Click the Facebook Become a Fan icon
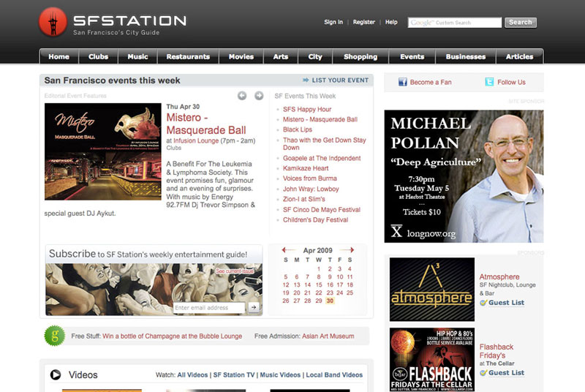 (x=402, y=82)
